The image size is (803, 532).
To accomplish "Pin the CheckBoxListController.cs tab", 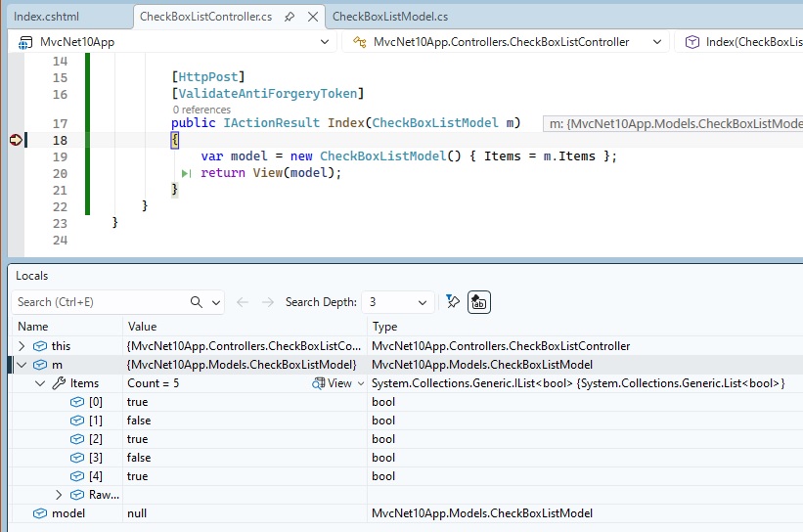I will click(290, 17).
